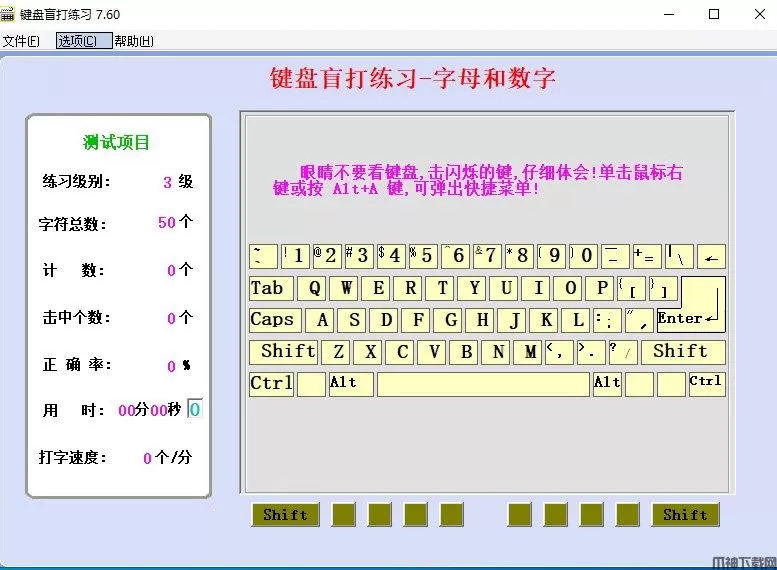Click the L key on virtual keyboard
Image resolution: width=777 pixels, height=570 pixels.
pyautogui.click(x=575, y=320)
